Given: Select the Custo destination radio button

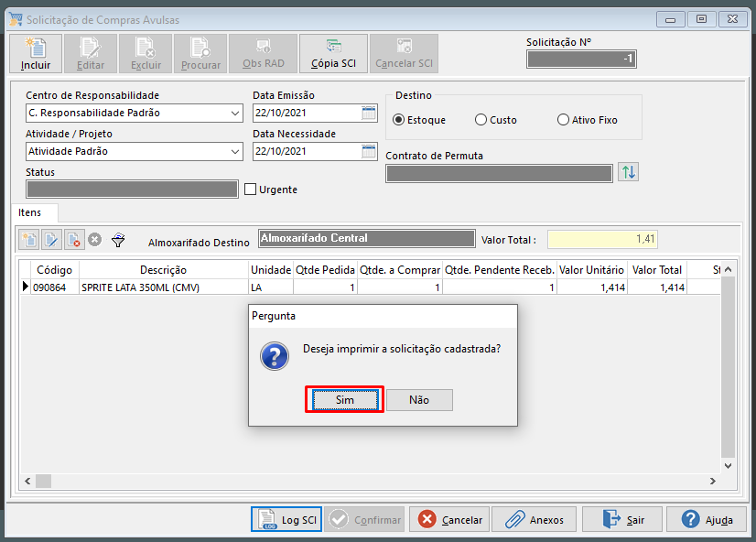Looking at the screenshot, I should (x=481, y=120).
